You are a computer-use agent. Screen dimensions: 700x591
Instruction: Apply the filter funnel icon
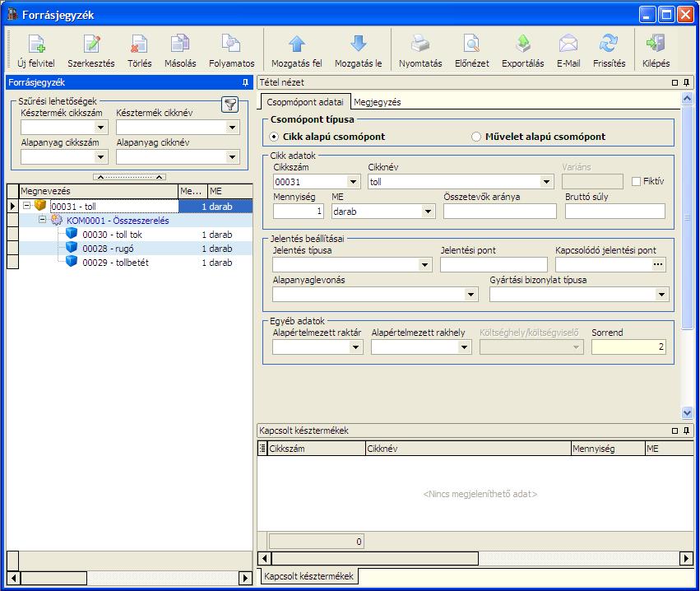[230, 105]
